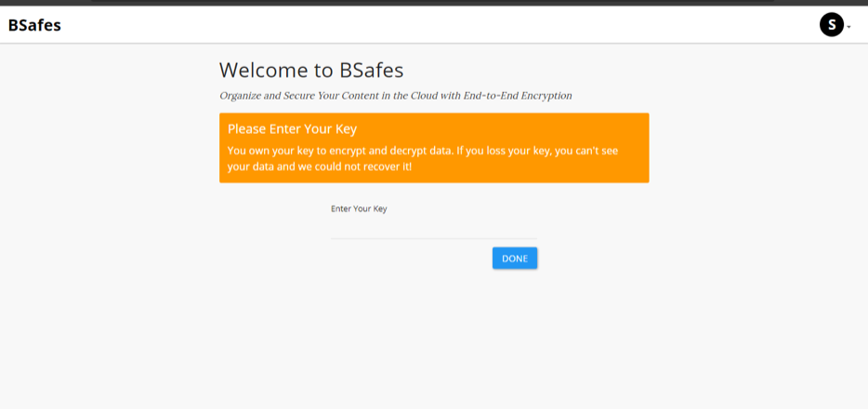
Task: Click the italic End-to-End Encryption tagline
Action: (x=396, y=96)
